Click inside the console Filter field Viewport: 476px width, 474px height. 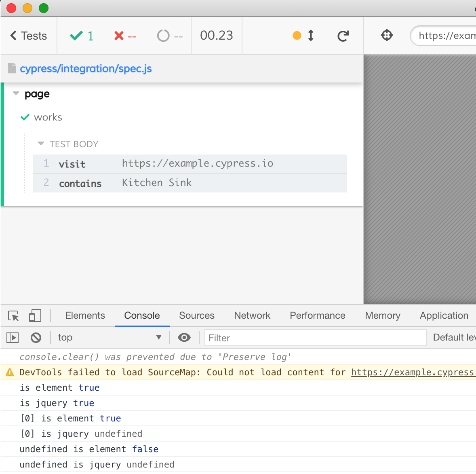[315, 338]
